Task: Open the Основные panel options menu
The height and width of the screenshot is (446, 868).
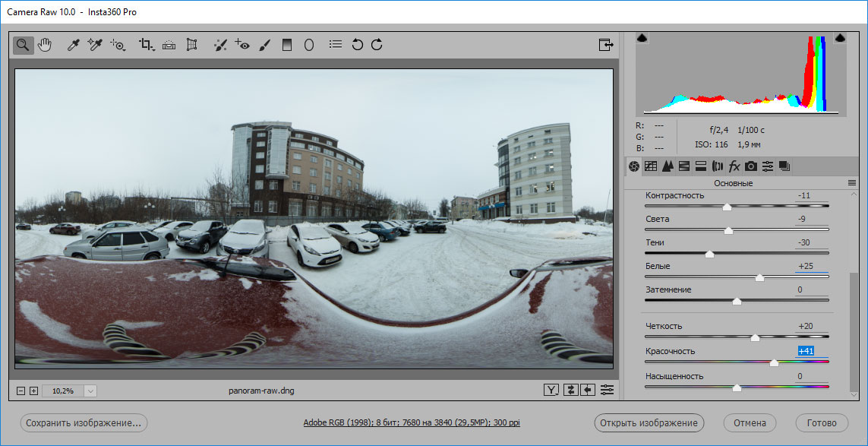Action: tap(852, 183)
